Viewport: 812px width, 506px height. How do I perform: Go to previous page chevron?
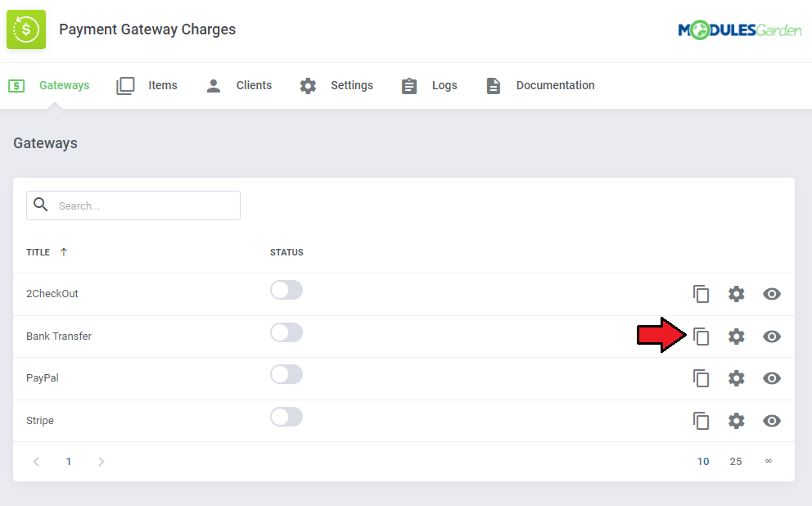click(36, 462)
